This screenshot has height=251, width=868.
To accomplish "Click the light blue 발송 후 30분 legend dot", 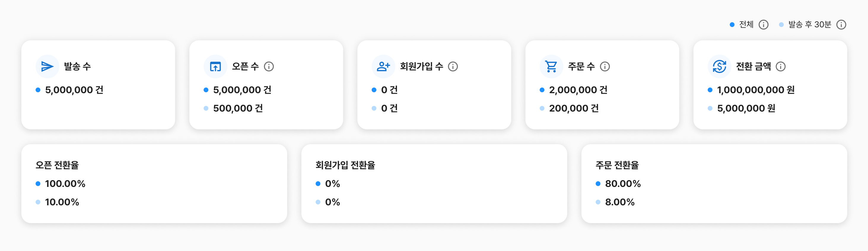I will click(x=781, y=25).
